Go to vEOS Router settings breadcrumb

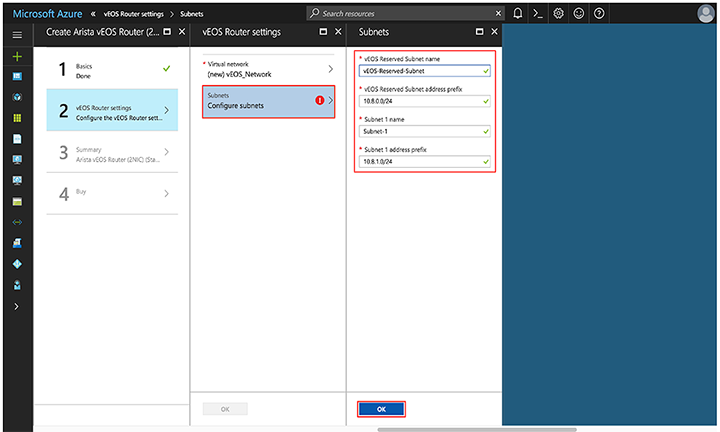coord(134,14)
